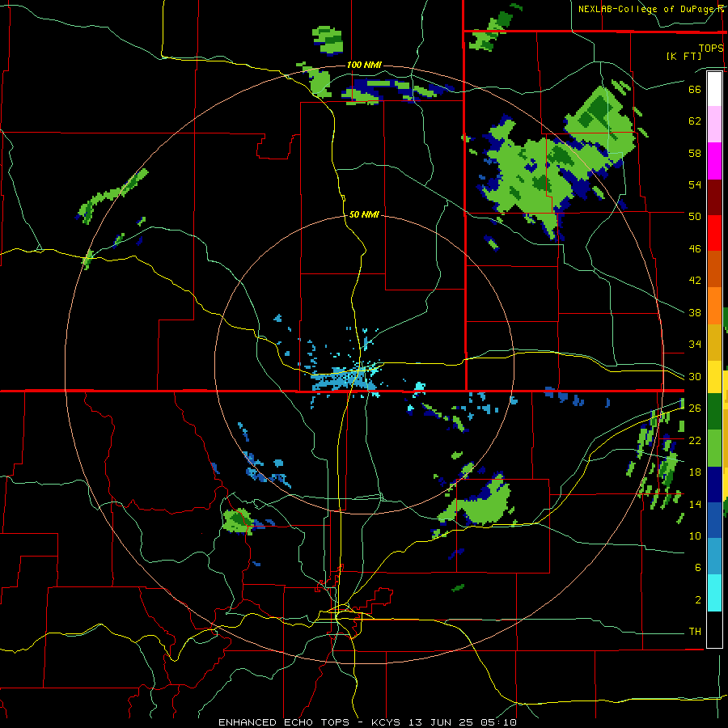Click the "50" legend value
Image resolution: width=728 pixels, height=728 pixels.
[695, 217]
